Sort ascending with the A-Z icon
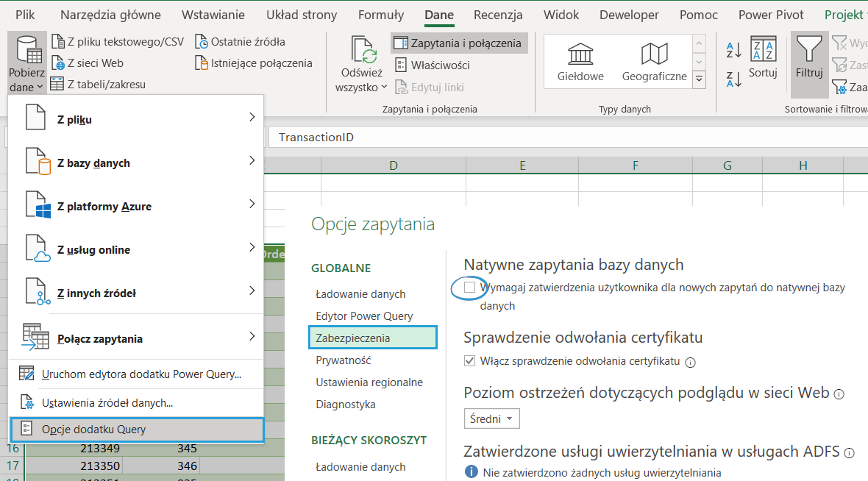The image size is (868, 481). point(733,51)
